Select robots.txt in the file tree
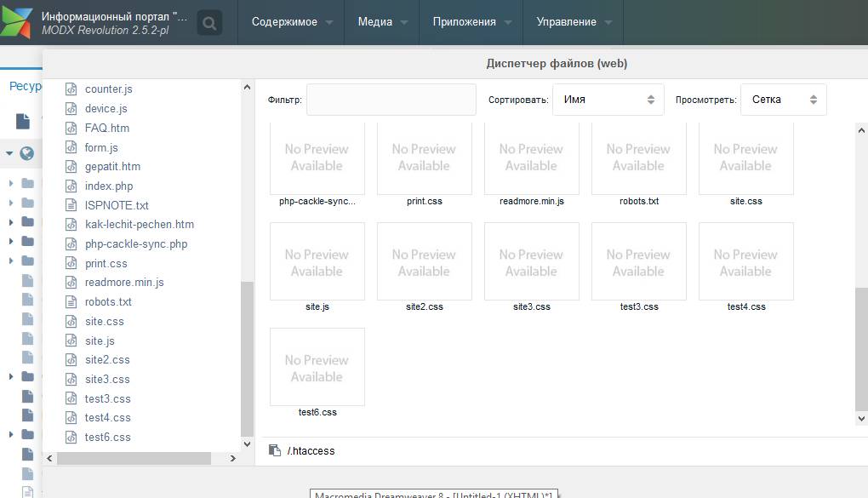 pyautogui.click(x=108, y=302)
